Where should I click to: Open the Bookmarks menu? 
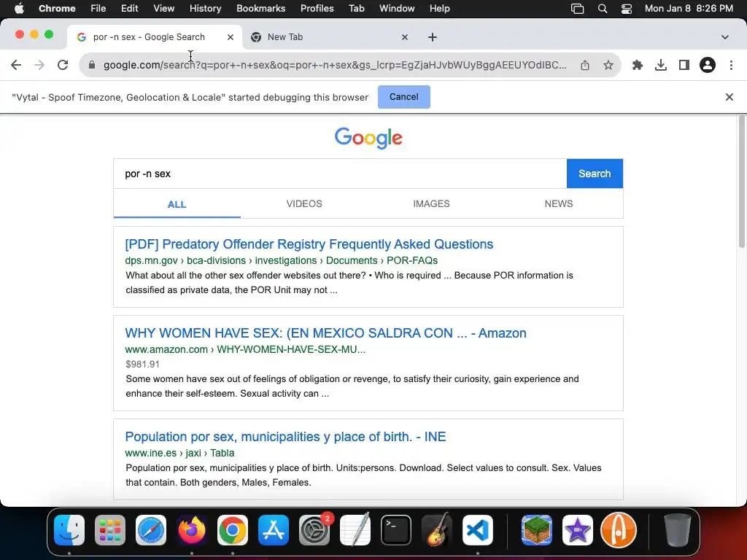tap(260, 9)
